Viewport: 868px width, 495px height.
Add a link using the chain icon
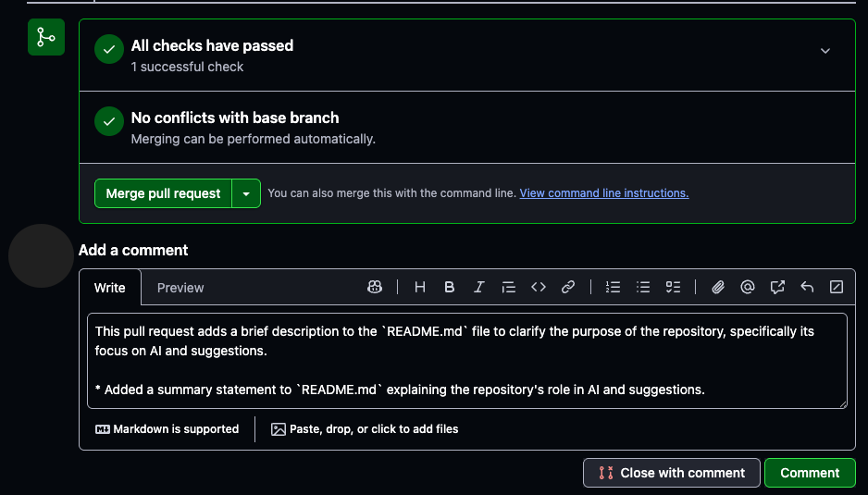click(568, 287)
